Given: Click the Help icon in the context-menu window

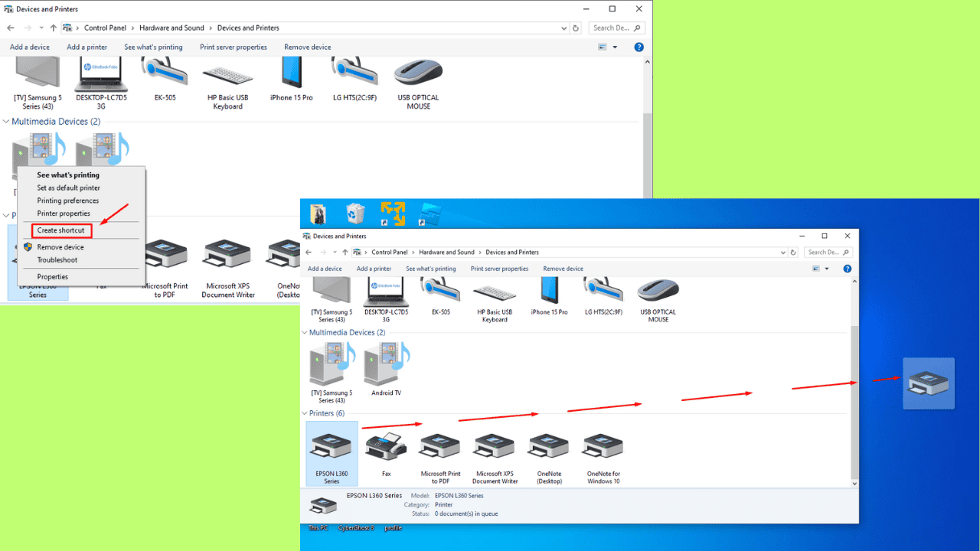Looking at the screenshot, I should 639,47.
